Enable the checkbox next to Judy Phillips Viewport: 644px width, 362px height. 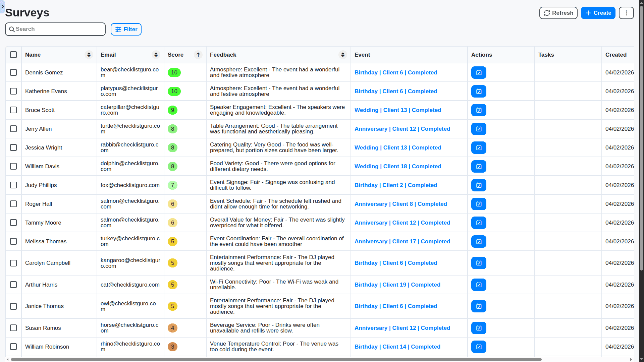click(13, 185)
